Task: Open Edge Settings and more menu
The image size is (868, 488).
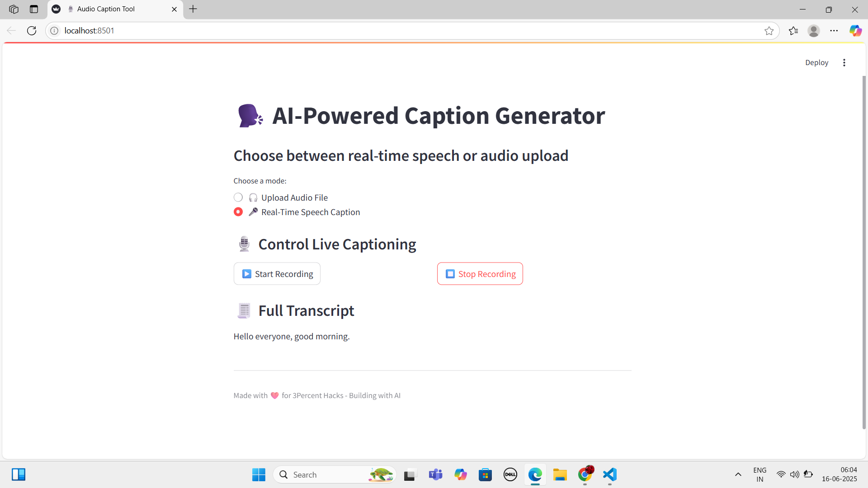Action: 834,31
